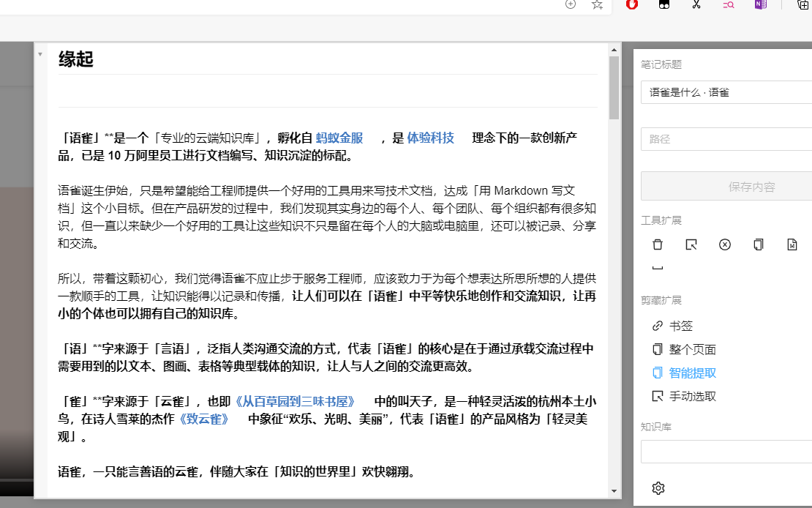This screenshot has height=508, width=812.
Task: Open the 知识库 selection field
Action: [726, 452]
